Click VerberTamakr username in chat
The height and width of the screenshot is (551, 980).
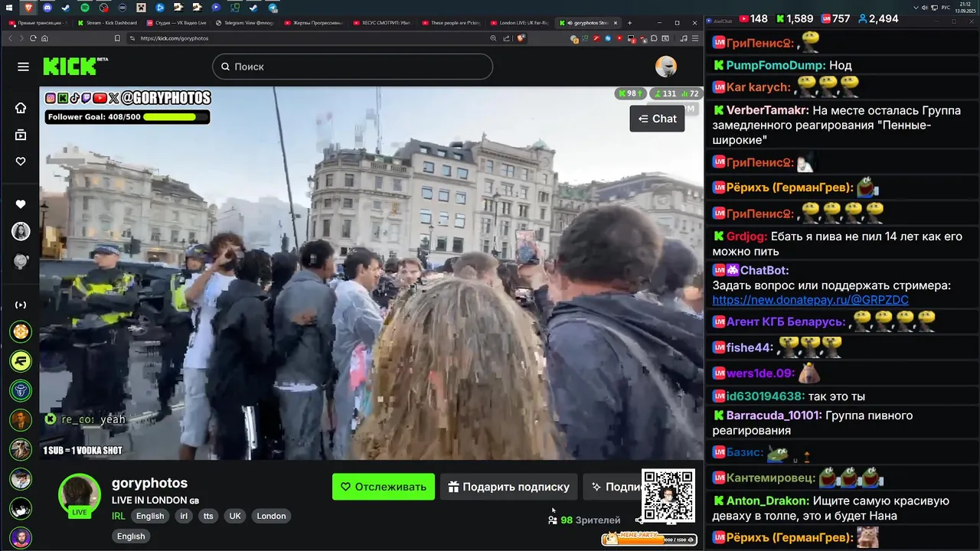tap(768, 110)
